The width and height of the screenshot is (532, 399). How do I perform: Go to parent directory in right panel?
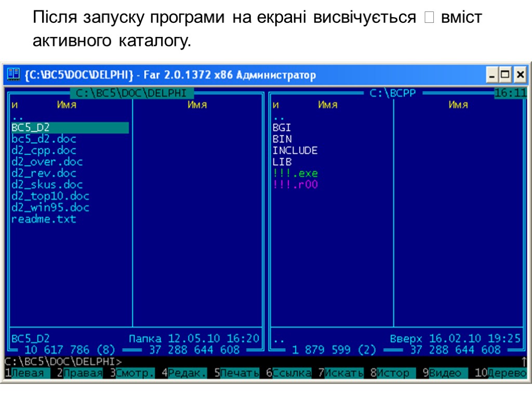coord(279,118)
